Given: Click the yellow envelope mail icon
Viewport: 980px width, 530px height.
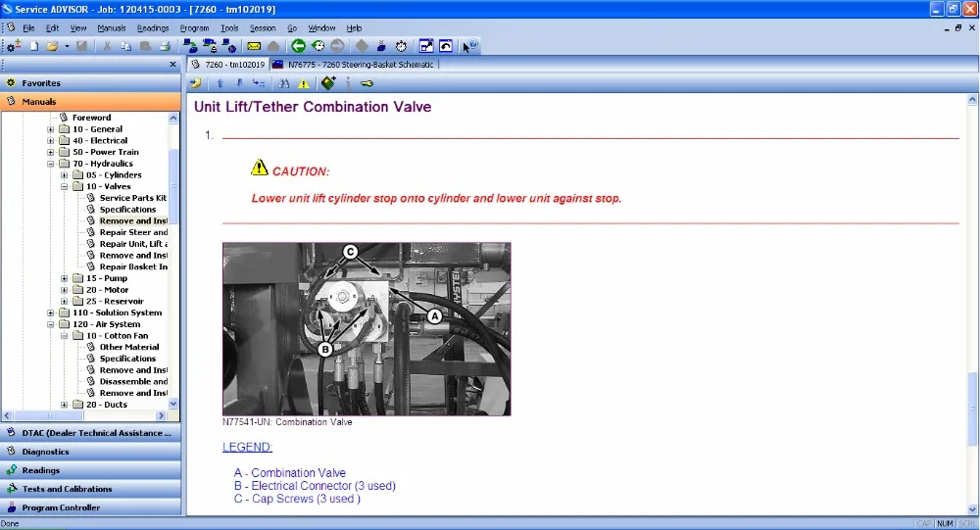Looking at the screenshot, I should tap(254, 46).
